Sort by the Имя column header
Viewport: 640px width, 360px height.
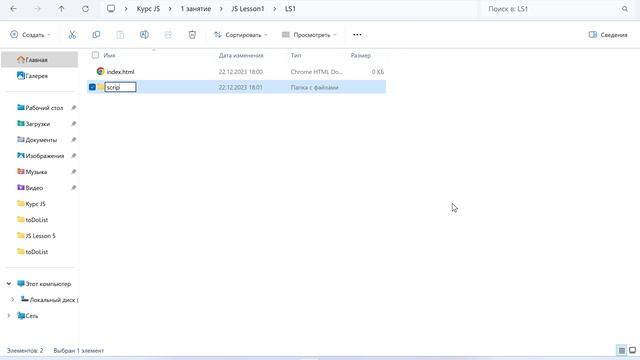(109, 55)
